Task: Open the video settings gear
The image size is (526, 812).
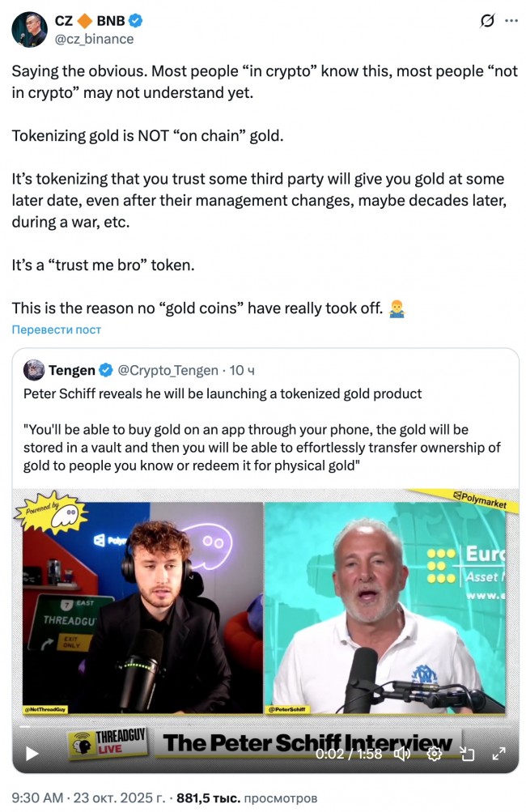Action: click(434, 754)
